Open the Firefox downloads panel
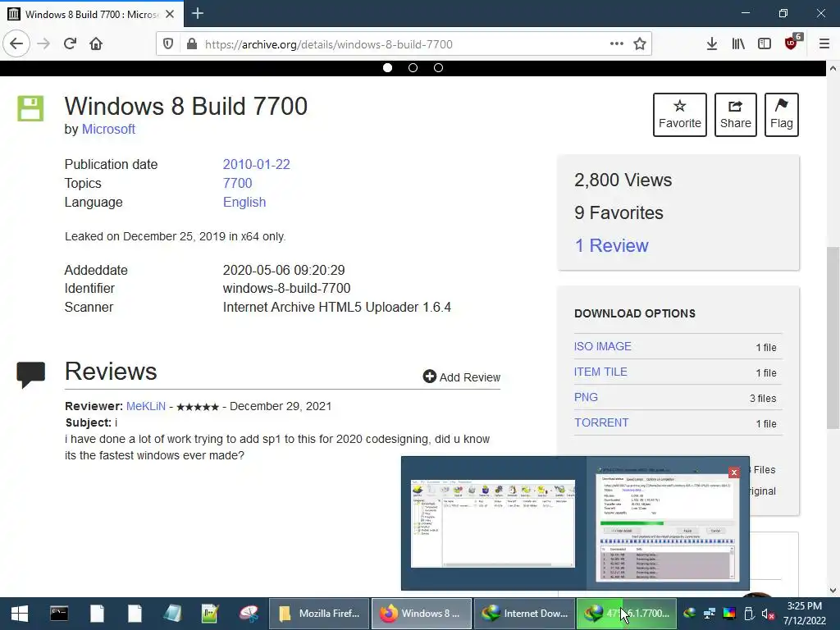Screen dimensions: 840x630 712,44
